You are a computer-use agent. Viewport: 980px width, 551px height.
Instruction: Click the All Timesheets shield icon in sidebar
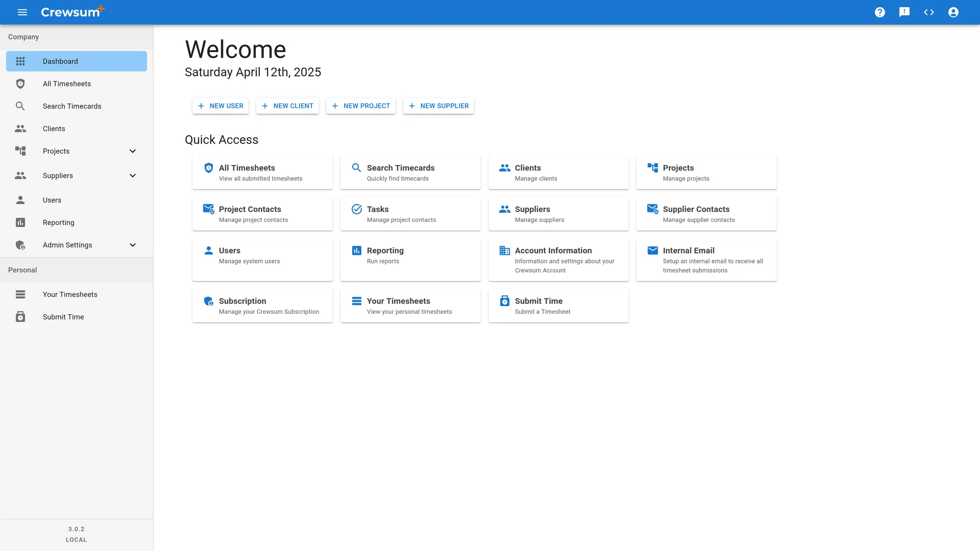20,83
